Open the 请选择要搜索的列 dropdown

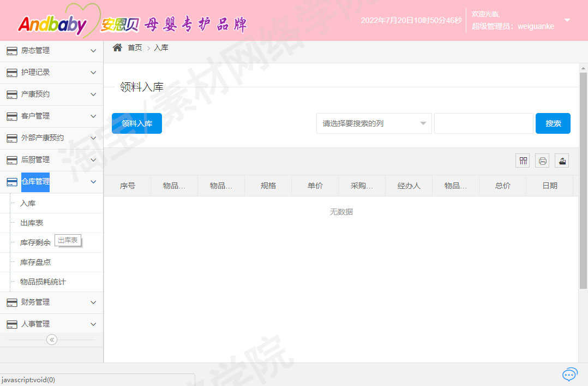pyautogui.click(x=374, y=123)
